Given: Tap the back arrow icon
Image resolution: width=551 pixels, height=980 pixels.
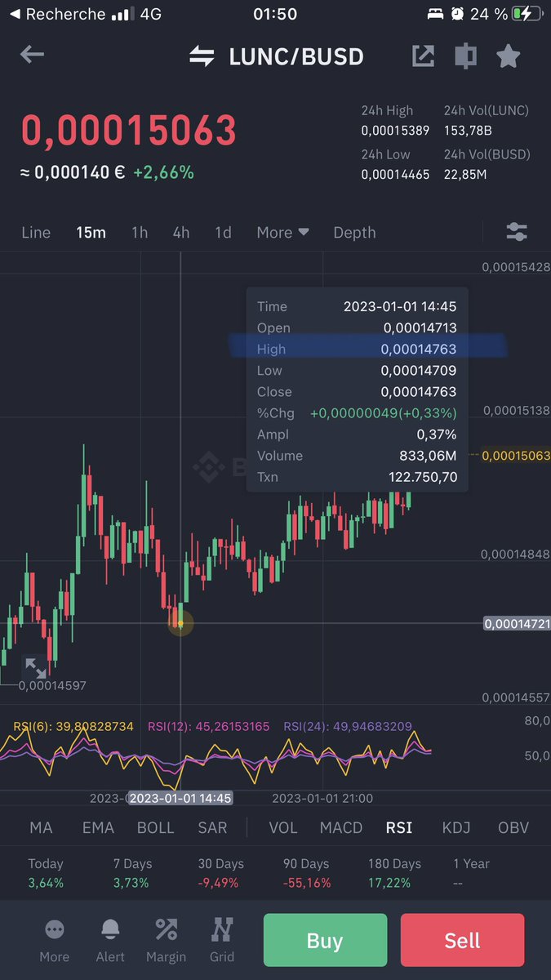Looking at the screenshot, I should click(x=32, y=55).
